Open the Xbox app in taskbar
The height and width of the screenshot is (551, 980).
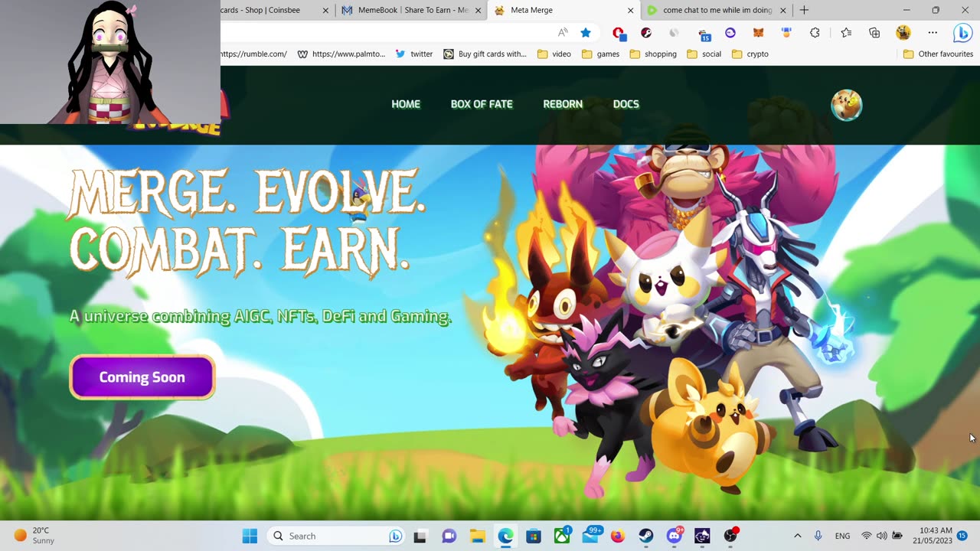coord(562,535)
